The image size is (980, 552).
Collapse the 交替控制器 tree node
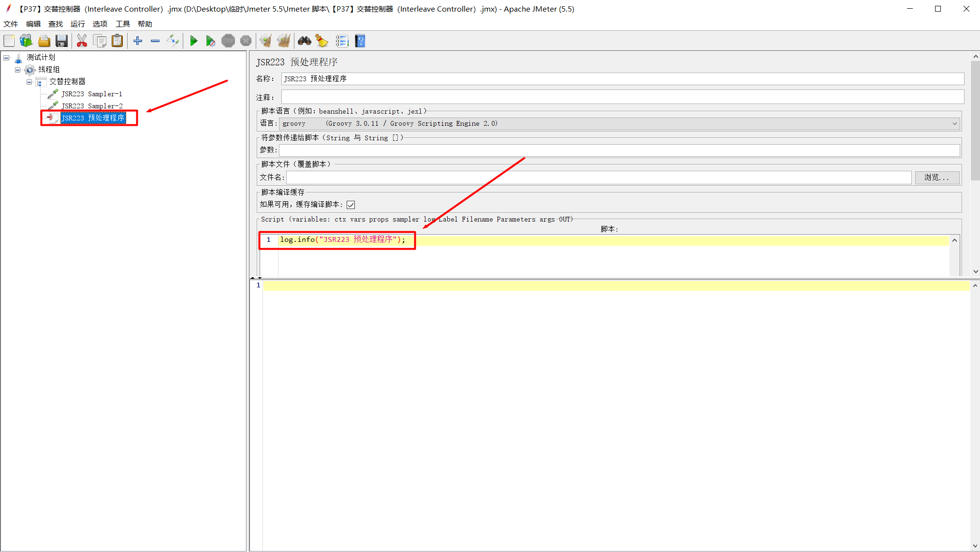pos(29,82)
